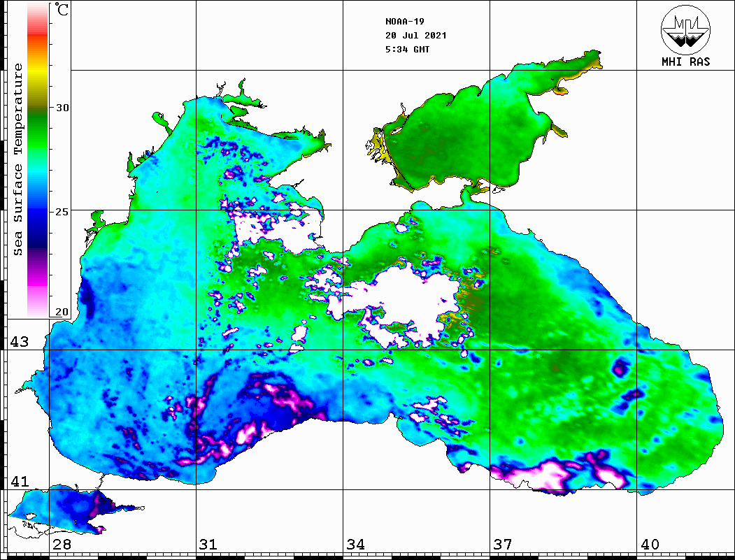Screen dimensions: 735x560
Task: Click latitude label '41'
Action: point(19,481)
